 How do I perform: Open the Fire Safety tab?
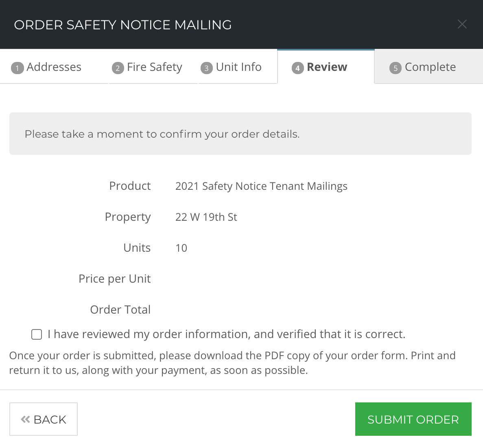coord(153,67)
